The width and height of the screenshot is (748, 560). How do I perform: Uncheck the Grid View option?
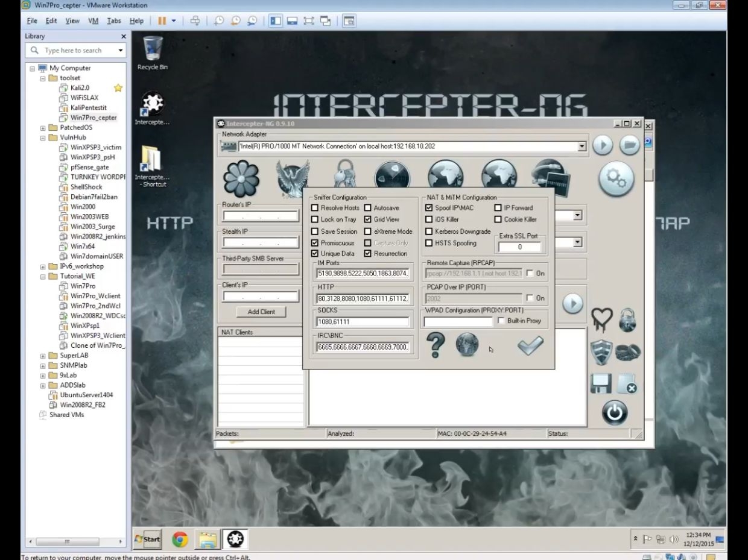367,219
